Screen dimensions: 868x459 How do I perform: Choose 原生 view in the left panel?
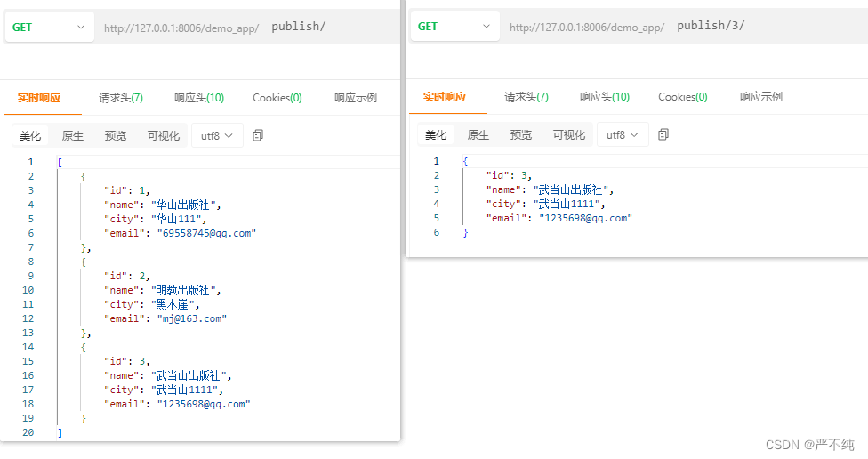point(73,135)
